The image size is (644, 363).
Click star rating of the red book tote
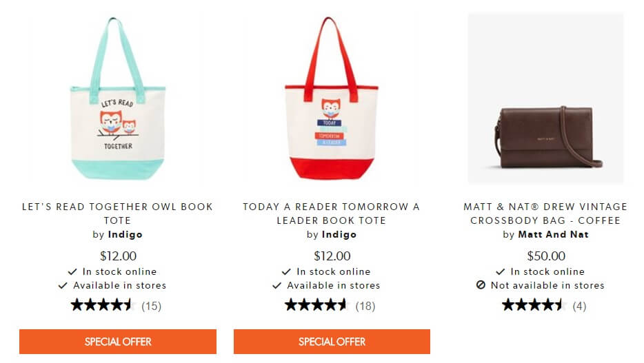tap(315, 305)
